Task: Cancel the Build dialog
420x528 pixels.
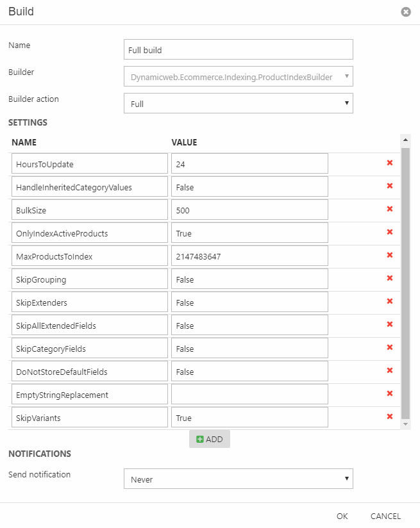Action: point(385,516)
